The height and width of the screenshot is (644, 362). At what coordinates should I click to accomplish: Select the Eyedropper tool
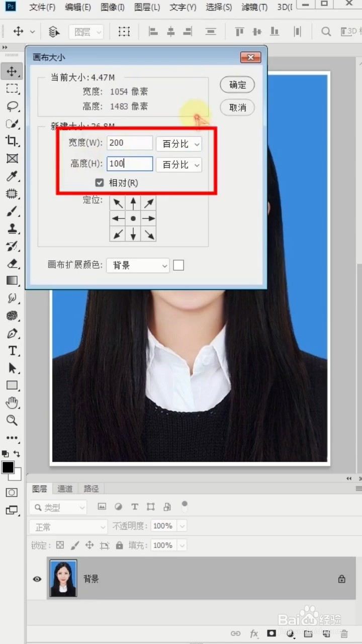pyautogui.click(x=12, y=176)
